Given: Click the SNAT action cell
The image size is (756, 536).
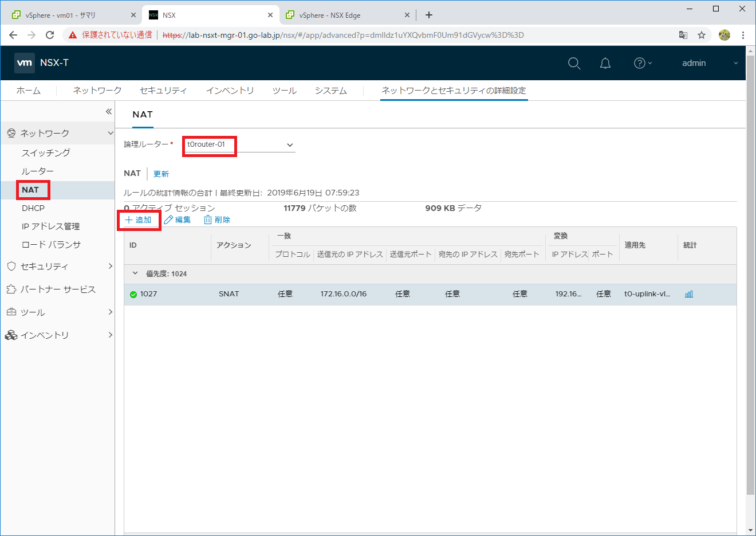Looking at the screenshot, I should point(229,294).
